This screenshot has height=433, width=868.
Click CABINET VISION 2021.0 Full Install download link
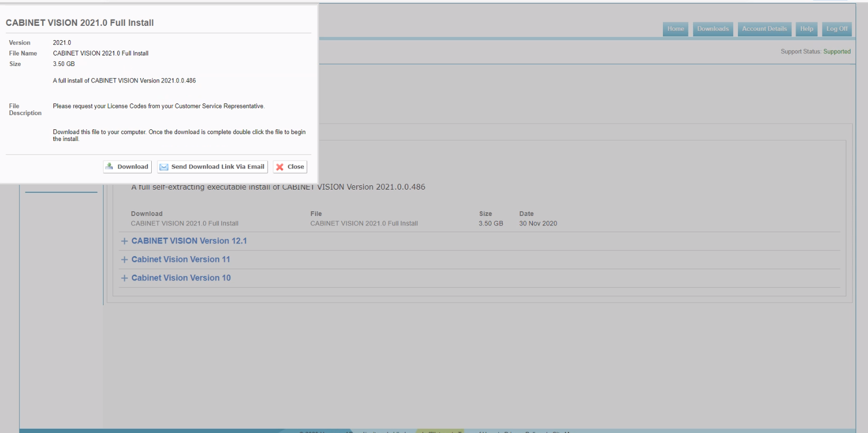pyautogui.click(x=184, y=223)
